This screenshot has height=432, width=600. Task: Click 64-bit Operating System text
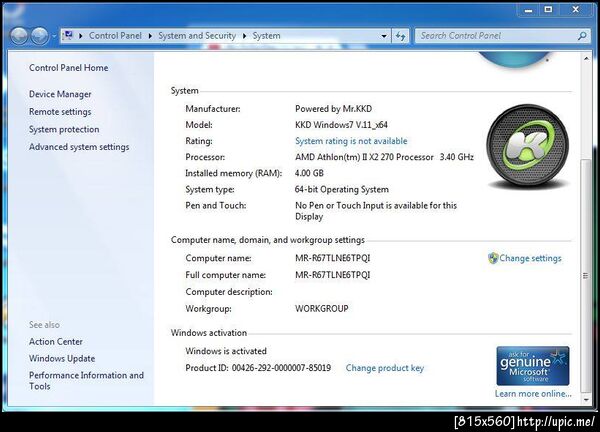pos(342,189)
